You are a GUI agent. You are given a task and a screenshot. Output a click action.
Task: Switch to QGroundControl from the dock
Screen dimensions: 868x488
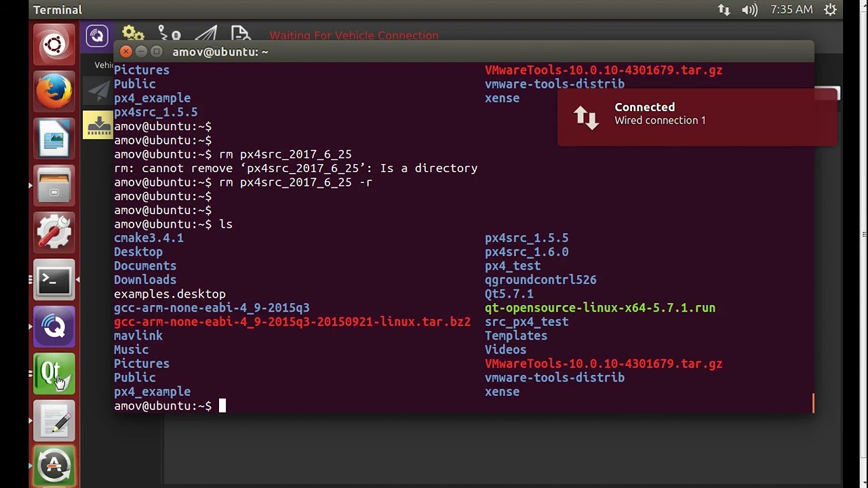tap(54, 327)
